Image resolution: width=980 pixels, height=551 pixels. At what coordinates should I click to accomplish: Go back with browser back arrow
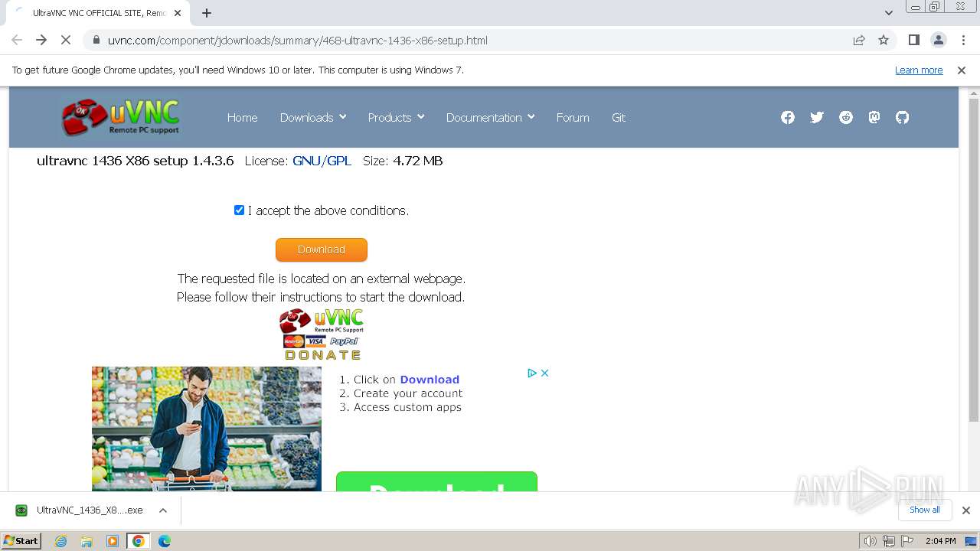point(17,40)
